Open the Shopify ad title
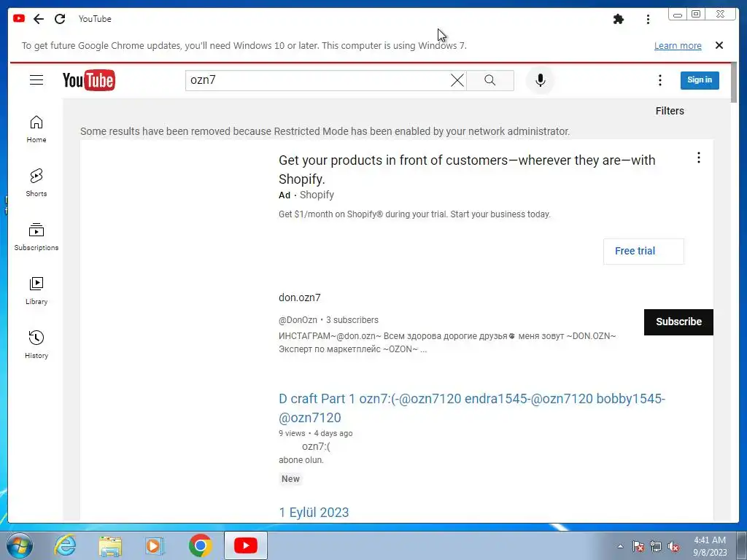This screenshot has height=560, width=747. 467,169
